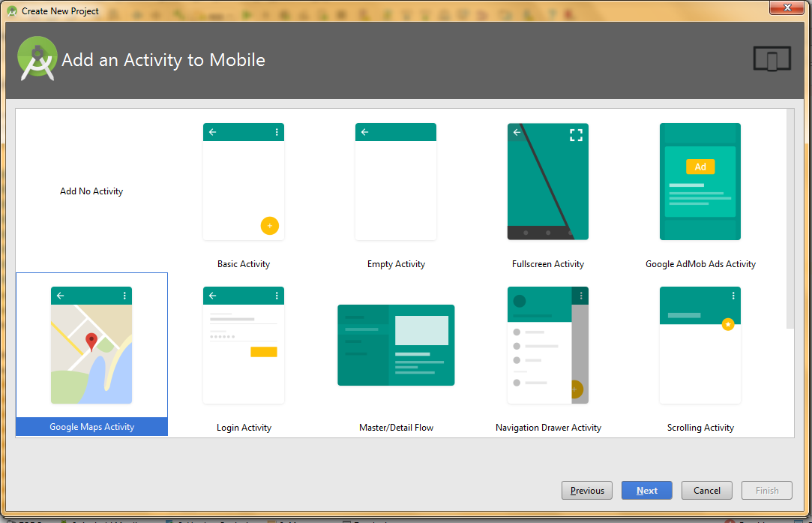Click the vertical scrollbar of the template list

point(790,218)
